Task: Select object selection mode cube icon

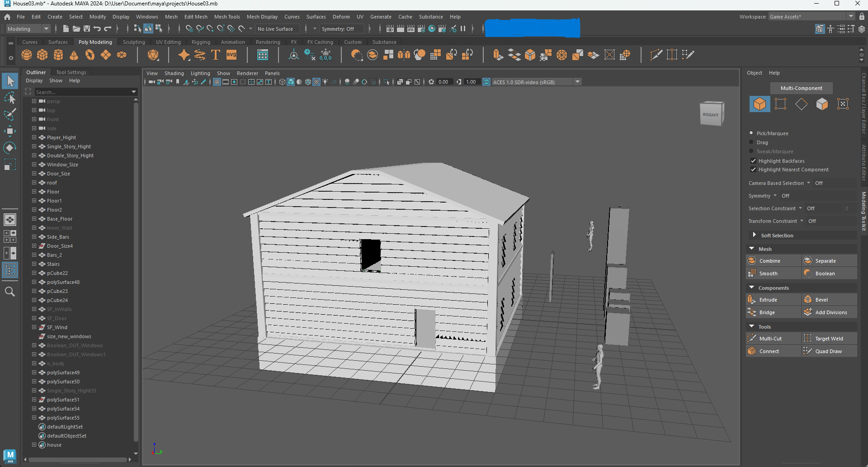Action: [x=759, y=104]
